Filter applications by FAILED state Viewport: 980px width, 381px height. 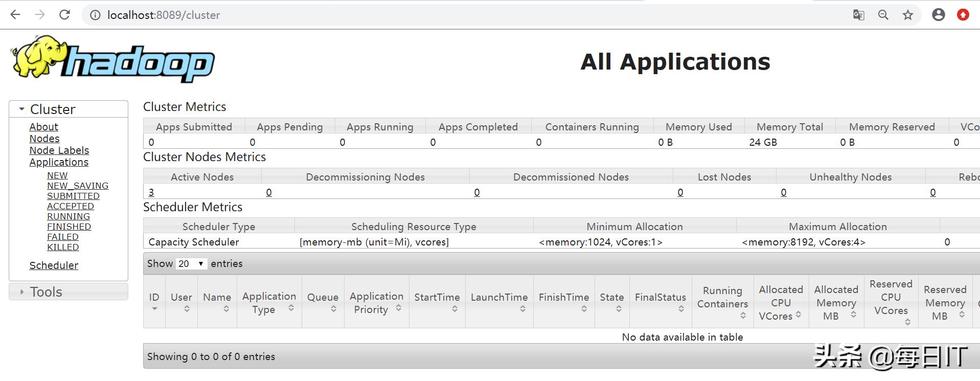(x=63, y=237)
